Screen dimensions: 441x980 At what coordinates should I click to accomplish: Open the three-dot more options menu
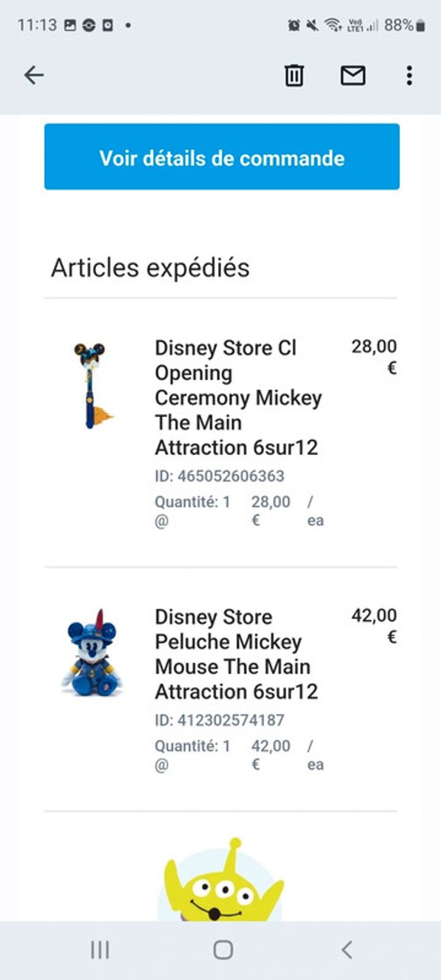[409, 76]
